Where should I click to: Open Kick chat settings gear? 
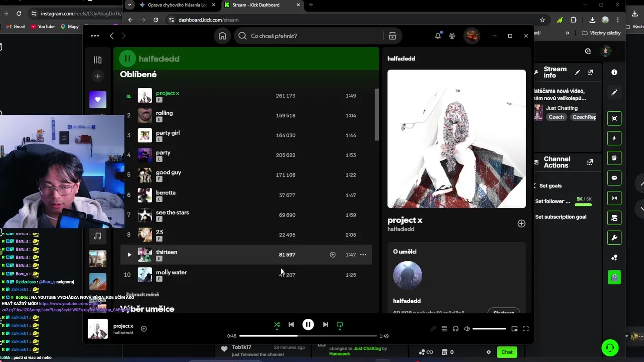click(488, 352)
